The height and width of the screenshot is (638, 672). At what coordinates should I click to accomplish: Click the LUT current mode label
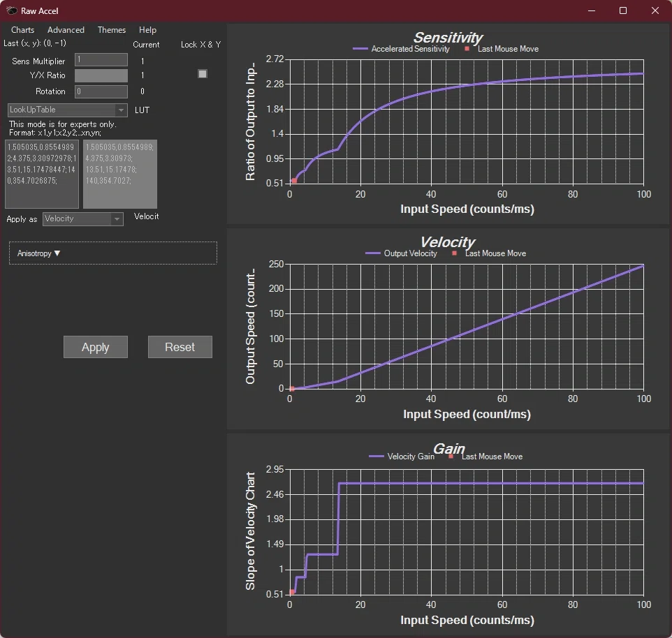click(x=142, y=110)
